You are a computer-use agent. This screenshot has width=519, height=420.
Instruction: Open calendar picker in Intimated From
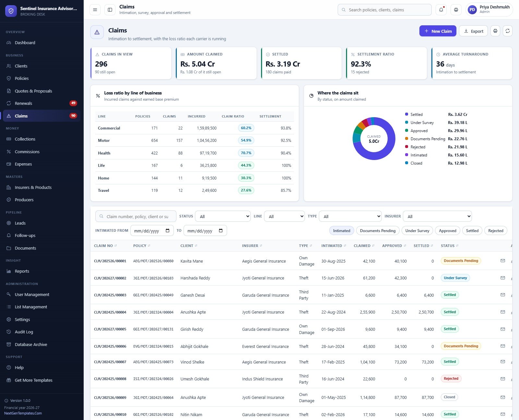[x=168, y=231]
